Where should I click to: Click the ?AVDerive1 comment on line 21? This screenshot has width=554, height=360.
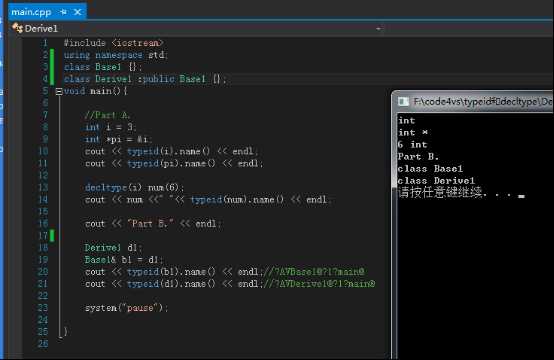320,284
